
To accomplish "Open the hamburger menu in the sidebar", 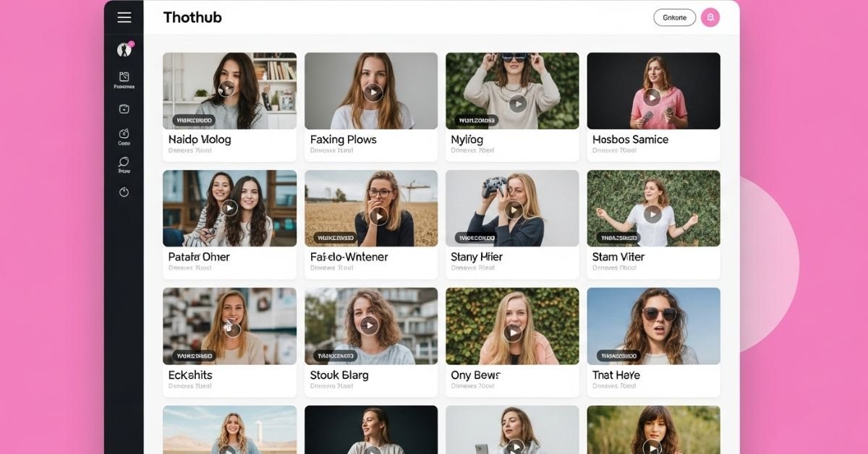I will (x=124, y=18).
